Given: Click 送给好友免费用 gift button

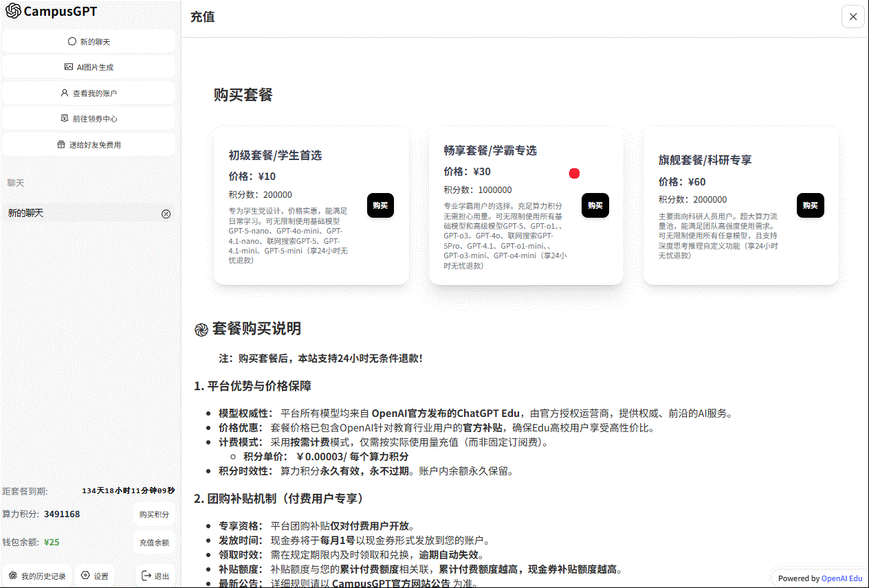Looking at the screenshot, I should click(89, 145).
